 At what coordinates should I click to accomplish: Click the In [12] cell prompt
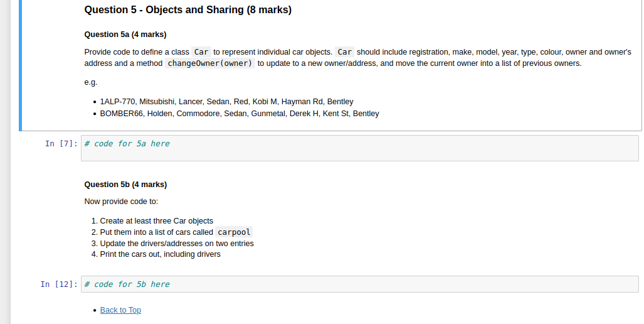pos(59,284)
